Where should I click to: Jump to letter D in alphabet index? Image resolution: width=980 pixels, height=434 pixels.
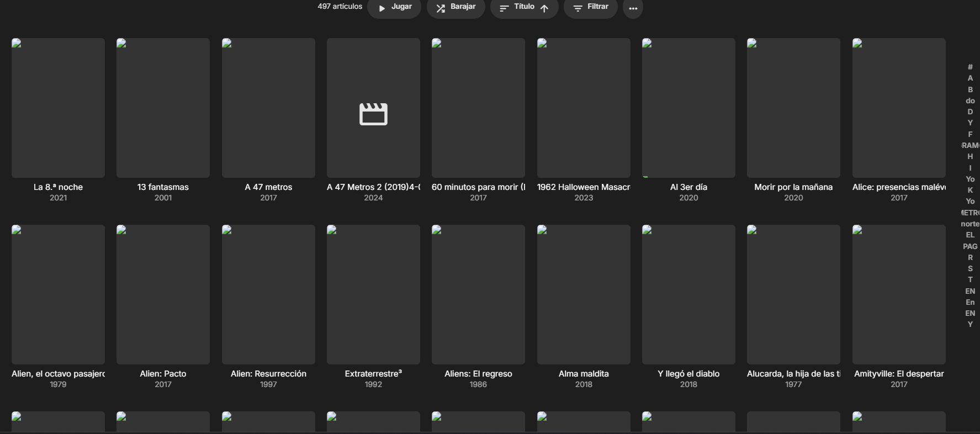[970, 112]
